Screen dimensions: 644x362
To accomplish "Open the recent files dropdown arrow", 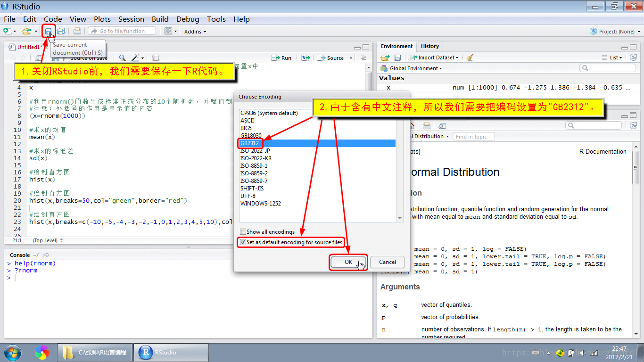I will [36, 32].
